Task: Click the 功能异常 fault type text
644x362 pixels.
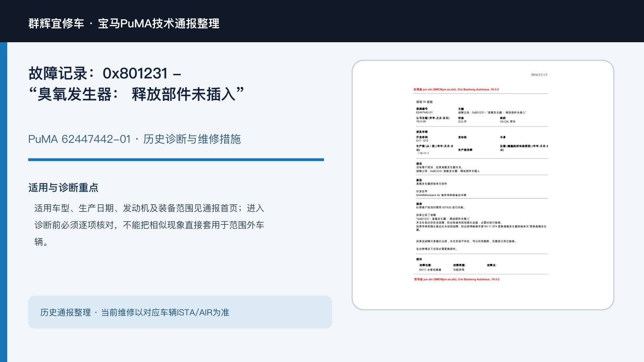Action: [x=459, y=270]
